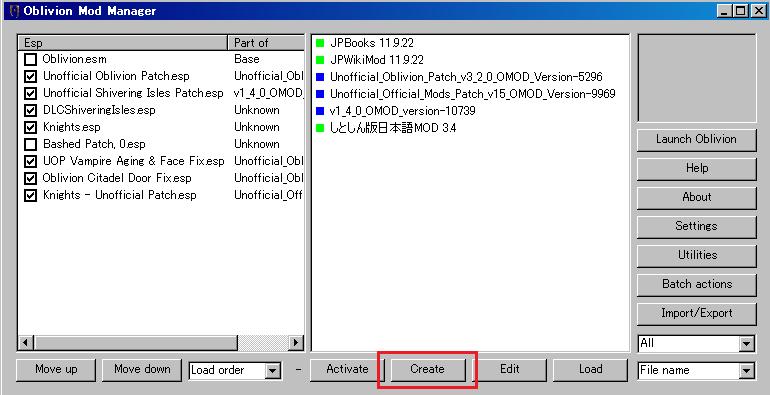Sort plugins by the Esp column header
Screen dimensions: 770x395
pyautogui.click(x=123, y=43)
